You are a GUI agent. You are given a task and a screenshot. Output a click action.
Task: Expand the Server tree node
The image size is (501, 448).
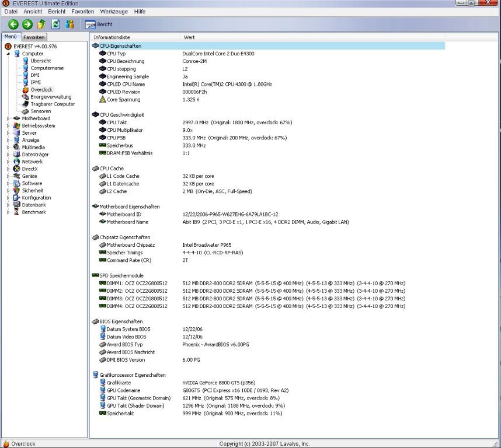[x=8, y=133]
